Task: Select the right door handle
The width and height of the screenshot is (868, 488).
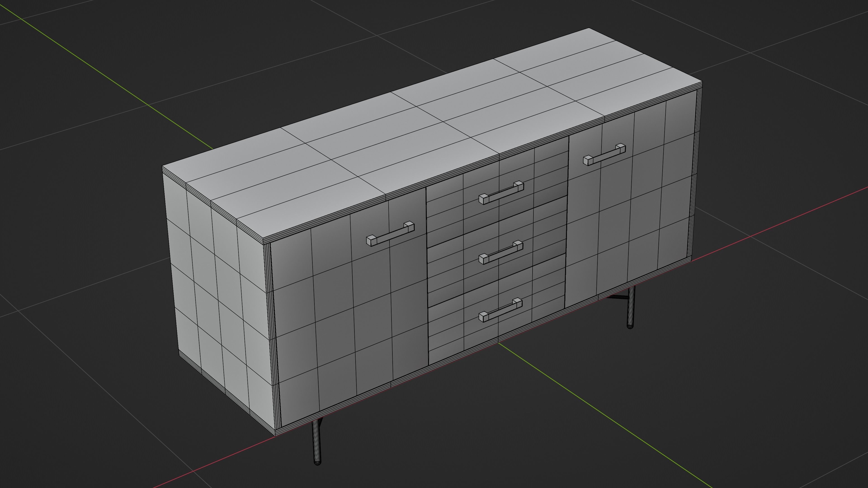Action: point(604,155)
